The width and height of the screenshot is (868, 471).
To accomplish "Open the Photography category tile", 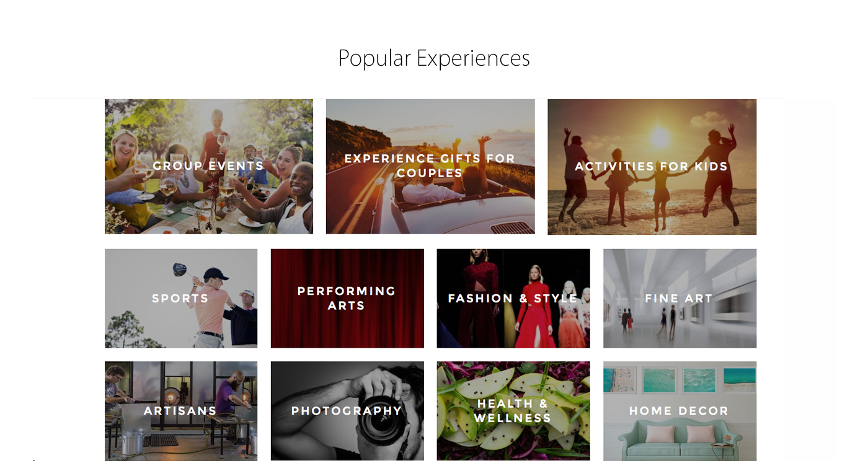I will click(x=347, y=434).
